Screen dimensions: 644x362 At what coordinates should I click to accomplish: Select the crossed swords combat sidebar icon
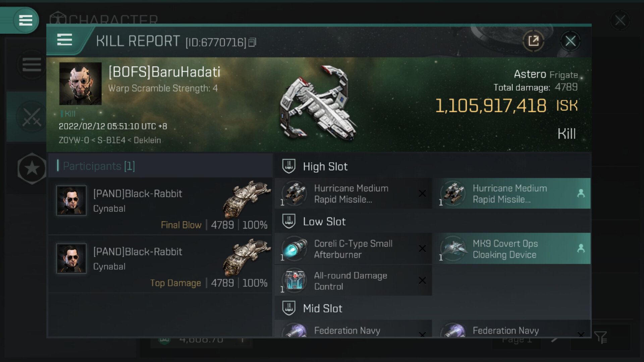(x=31, y=117)
